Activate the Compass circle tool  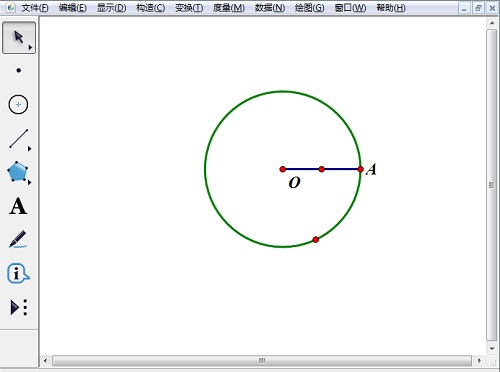(18, 105)
